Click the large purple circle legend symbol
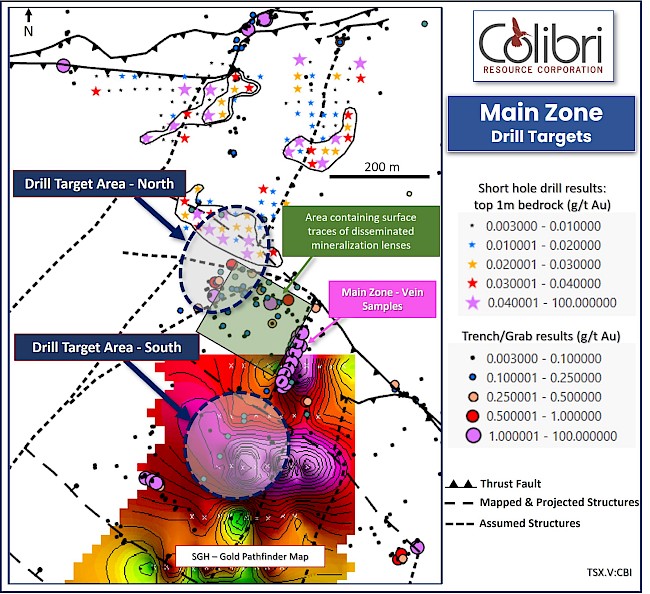The width and height of the screenshot is (650, 594). (473, 436)
